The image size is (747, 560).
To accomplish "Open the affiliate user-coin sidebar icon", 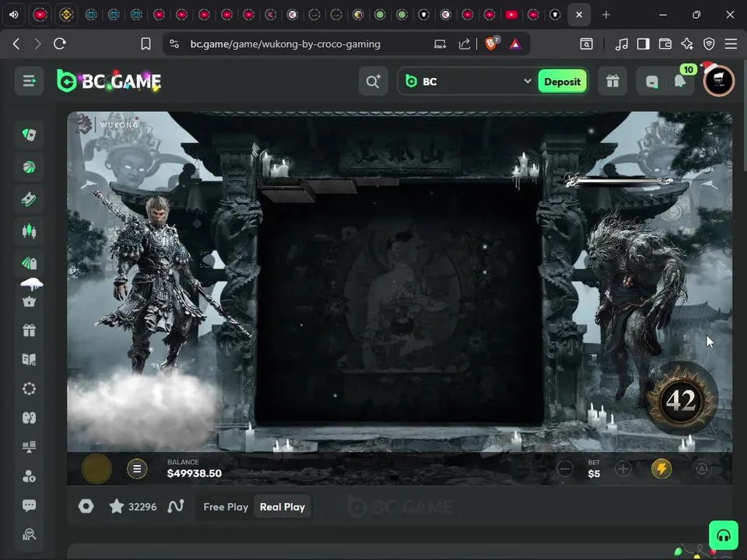I will pyautogui.click(x=29, y=476).
